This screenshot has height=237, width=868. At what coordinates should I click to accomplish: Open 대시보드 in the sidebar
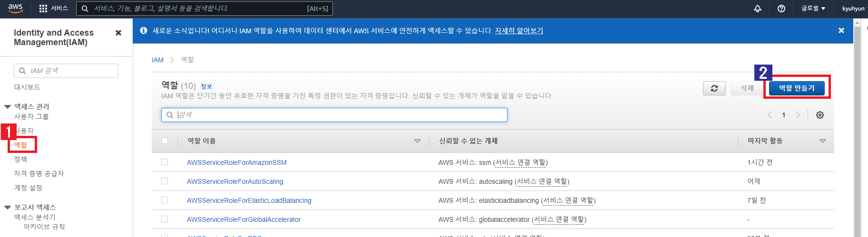point(27,87)
